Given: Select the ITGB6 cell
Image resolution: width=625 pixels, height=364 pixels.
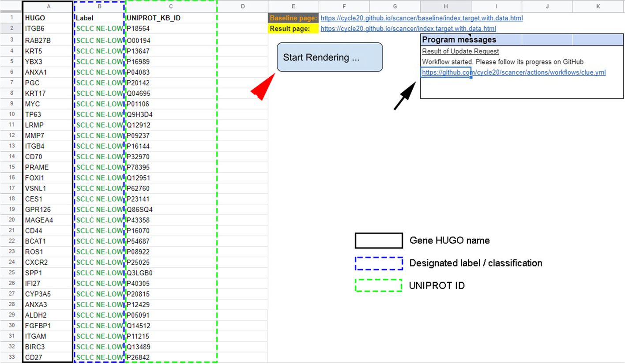Looking at the screenshot, I should click(x=48, y=29).
